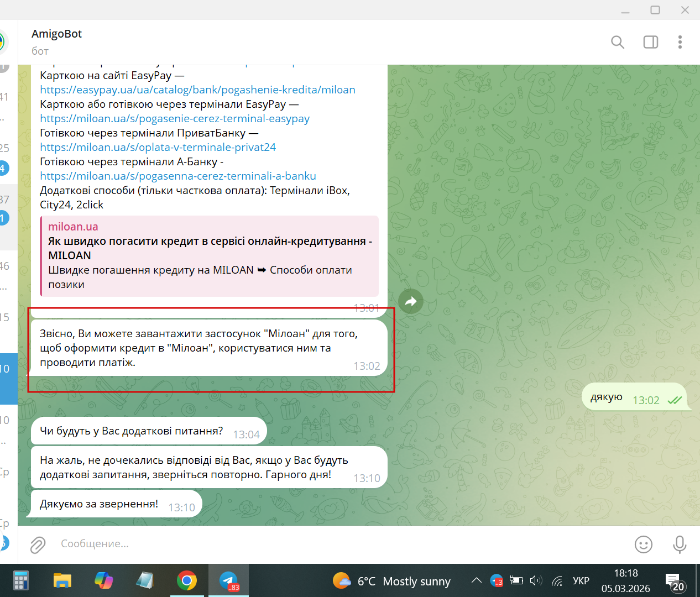
Task: Open the A-Bank terminals repayment link
Action: [x=178, y=176]
